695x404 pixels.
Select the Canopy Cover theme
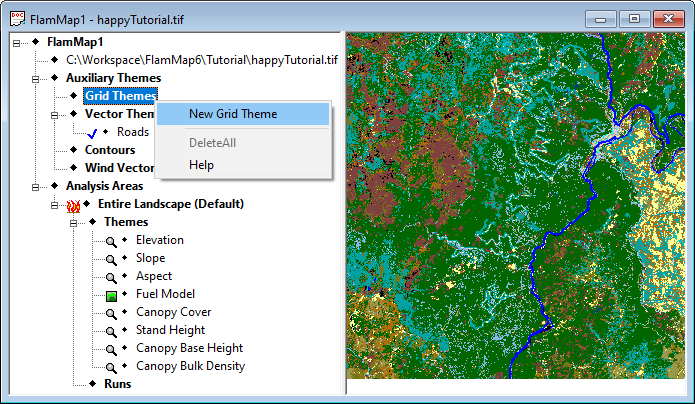tap(173, 312)
